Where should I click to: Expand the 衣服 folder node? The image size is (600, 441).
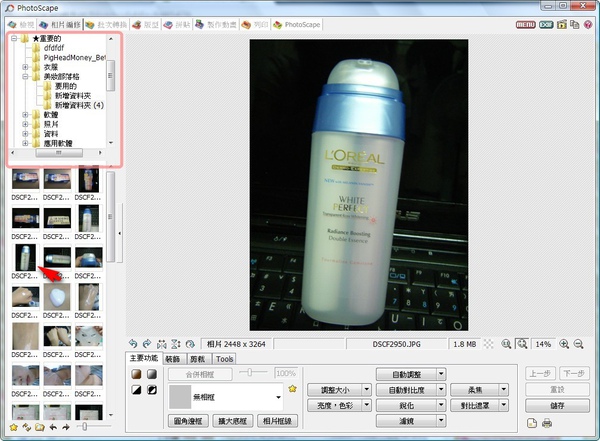(25, 67)
